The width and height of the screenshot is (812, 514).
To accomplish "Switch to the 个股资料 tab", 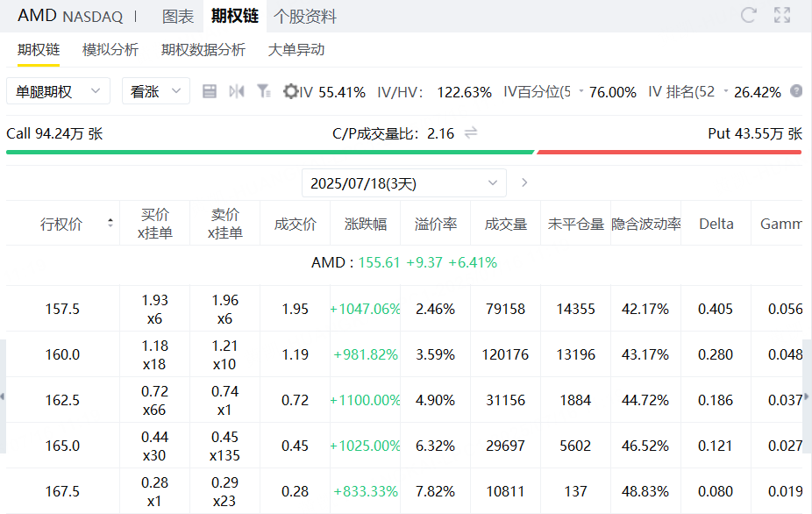I will pos(304,17).
